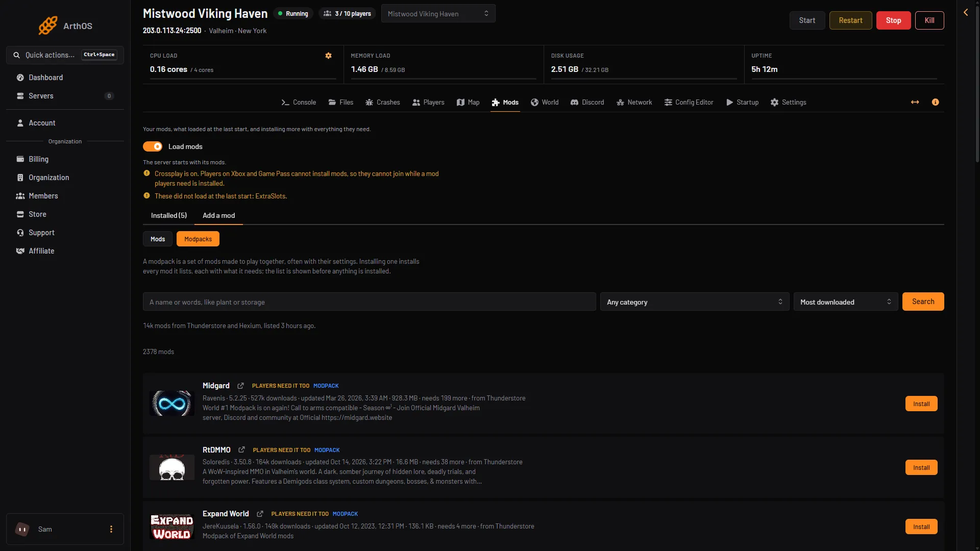
Task: Open the Config Editor tab
Action: coord(689,102)
